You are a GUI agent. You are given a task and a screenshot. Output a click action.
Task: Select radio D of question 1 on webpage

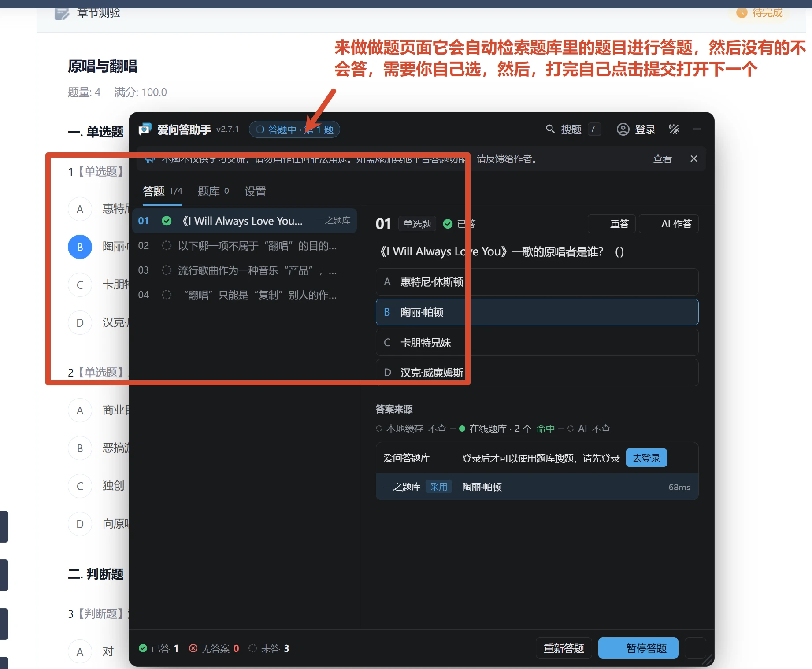(x=80, y=323)
